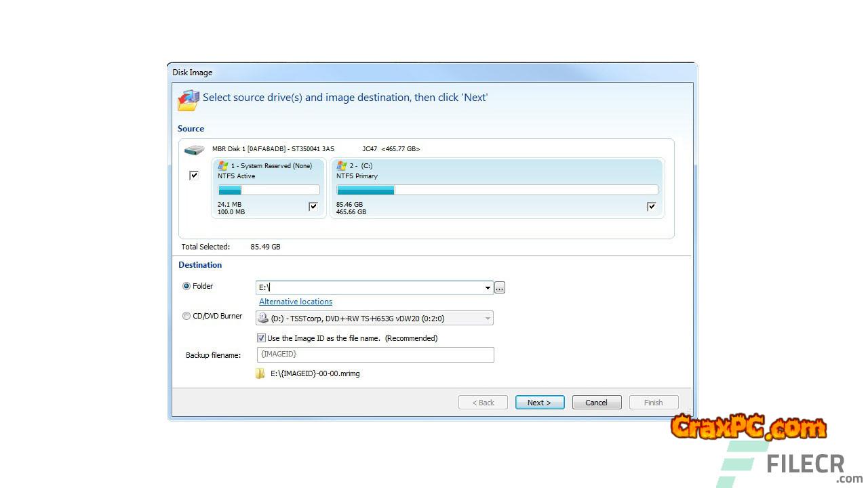The image size is (868, 488).
Task: Click the Total Selected value 85.49 GB
Action: click(x=265, y=247)
